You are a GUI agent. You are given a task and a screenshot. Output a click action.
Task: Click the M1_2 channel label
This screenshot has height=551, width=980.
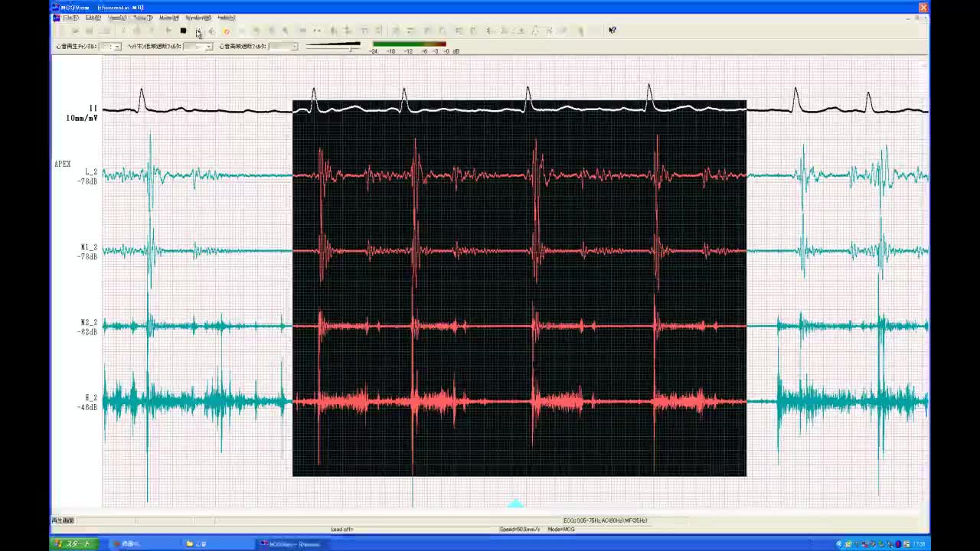tap(89, 247)
